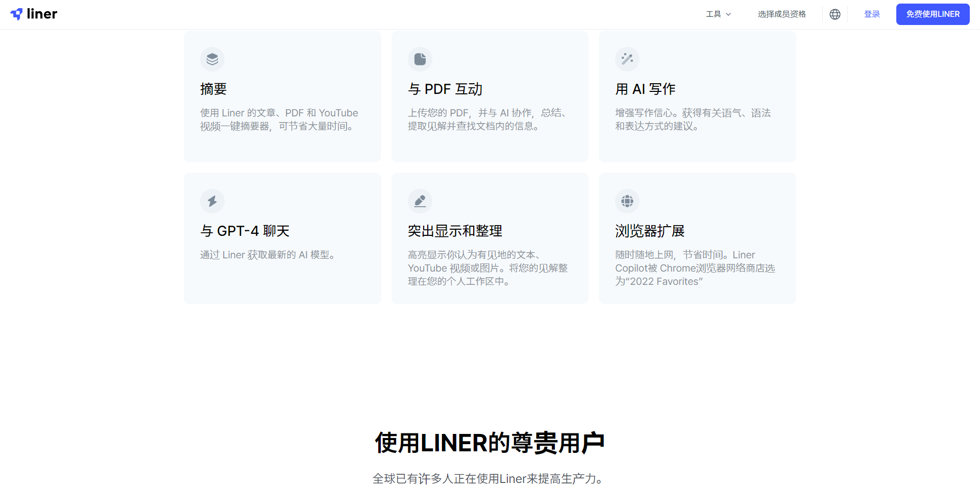The height and width of the screenshot is (485, 980).
Task: Click the 免费使用LINER button
Action: point(933,14)
